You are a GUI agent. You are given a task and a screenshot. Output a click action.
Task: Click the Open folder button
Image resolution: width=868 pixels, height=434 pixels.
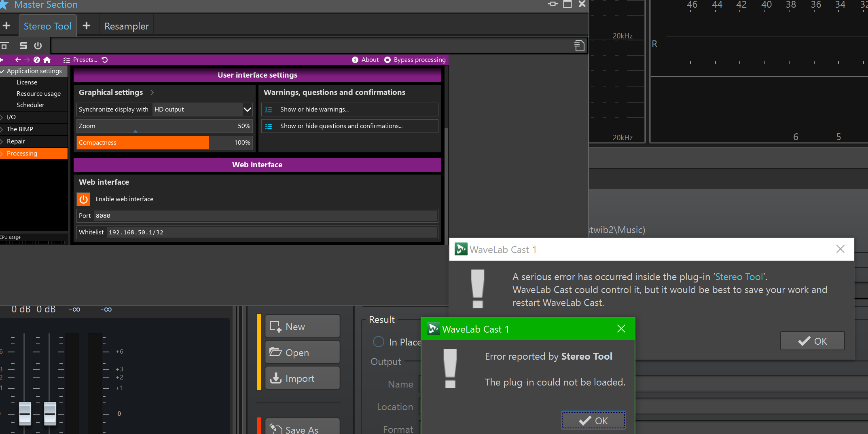303,352
